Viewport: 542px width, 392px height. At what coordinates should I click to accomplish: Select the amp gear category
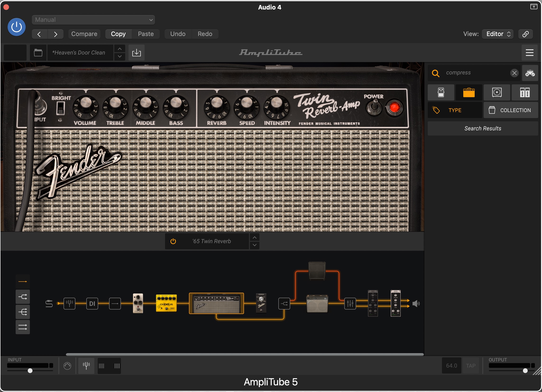(469, 92)
